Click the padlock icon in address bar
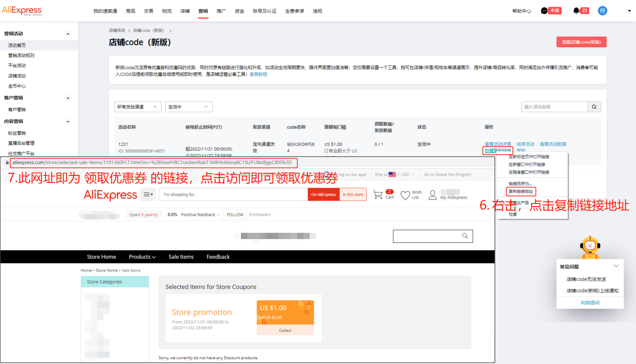 pyautogui.click(x=7, y=162)
